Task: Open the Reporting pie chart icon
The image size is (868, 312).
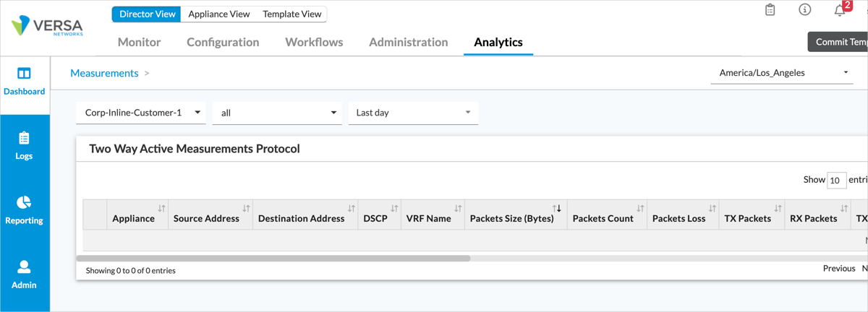Action: pos(24,202)
